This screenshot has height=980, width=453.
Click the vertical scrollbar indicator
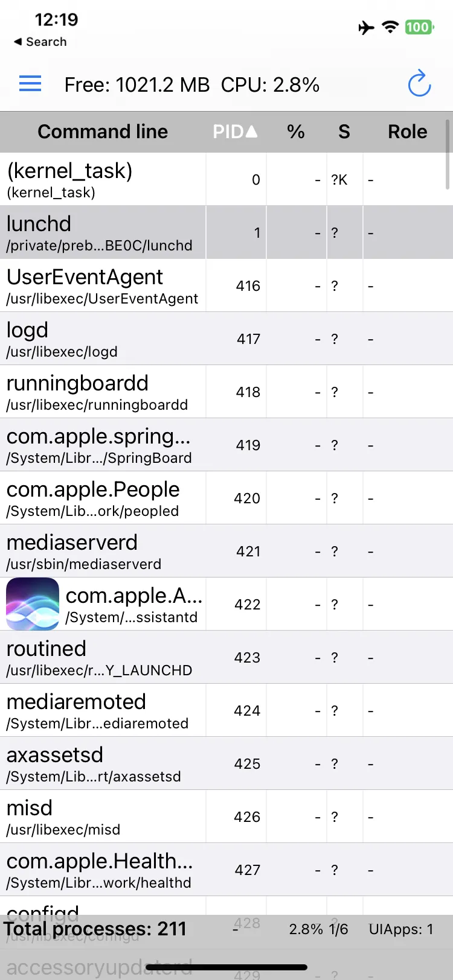(448, 154)
